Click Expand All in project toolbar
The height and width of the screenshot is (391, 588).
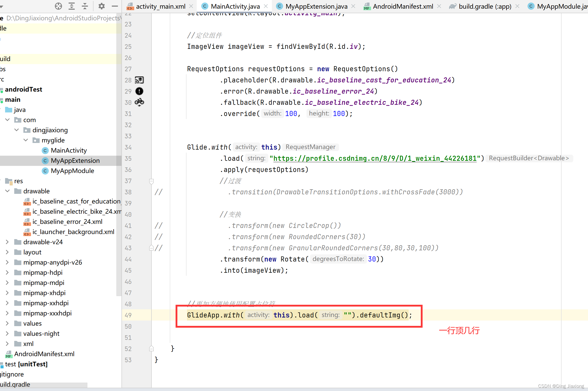tap(72, 6)
